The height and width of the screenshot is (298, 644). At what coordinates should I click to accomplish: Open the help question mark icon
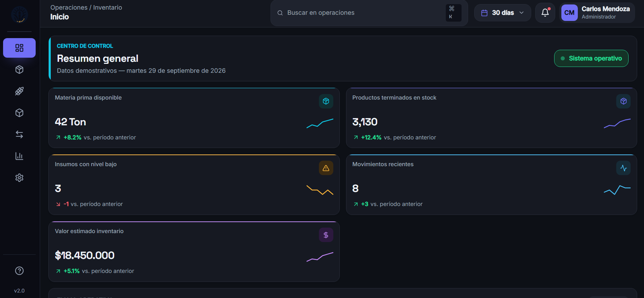(x=19, y=271)
